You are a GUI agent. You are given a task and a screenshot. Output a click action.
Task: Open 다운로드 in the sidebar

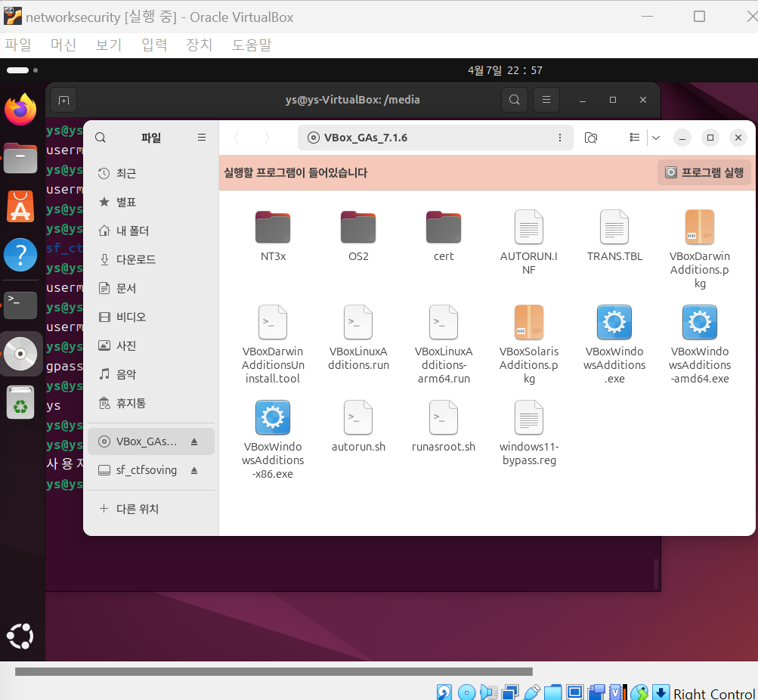tap(151, 259)
